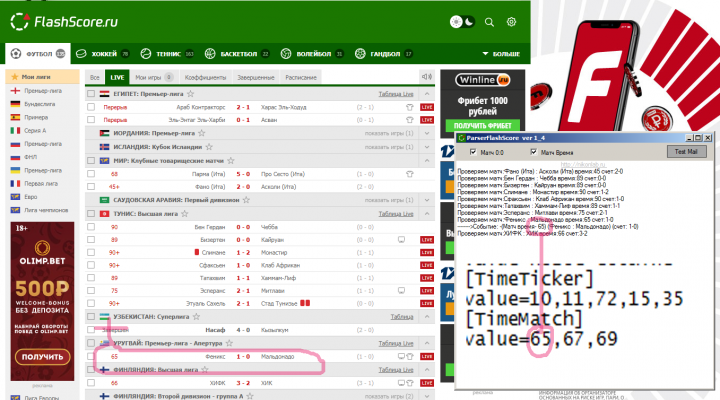
Task: Open Лига чемпионов in sidebar
Action: pos(46,210)
